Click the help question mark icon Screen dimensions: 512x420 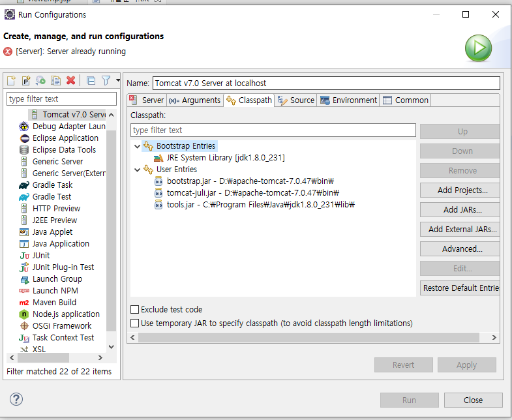coord(16,399)
